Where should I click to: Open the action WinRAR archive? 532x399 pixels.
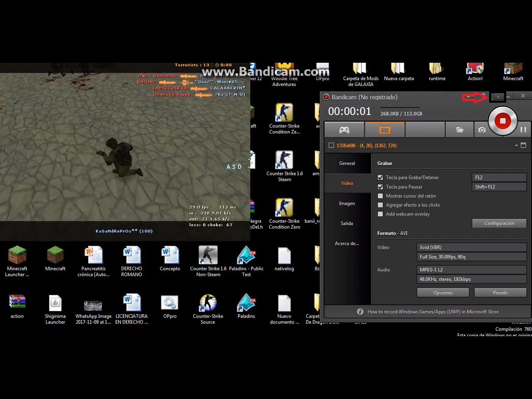(x=17, y=306)
